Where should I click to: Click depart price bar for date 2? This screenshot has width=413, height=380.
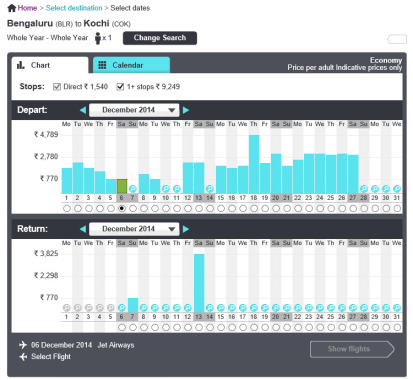tap(78, 178)
